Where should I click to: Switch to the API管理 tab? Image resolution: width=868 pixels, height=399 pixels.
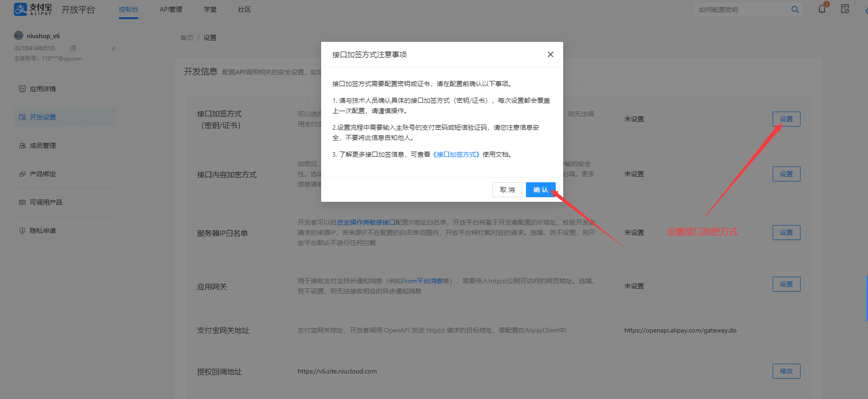tap(171, 9)
